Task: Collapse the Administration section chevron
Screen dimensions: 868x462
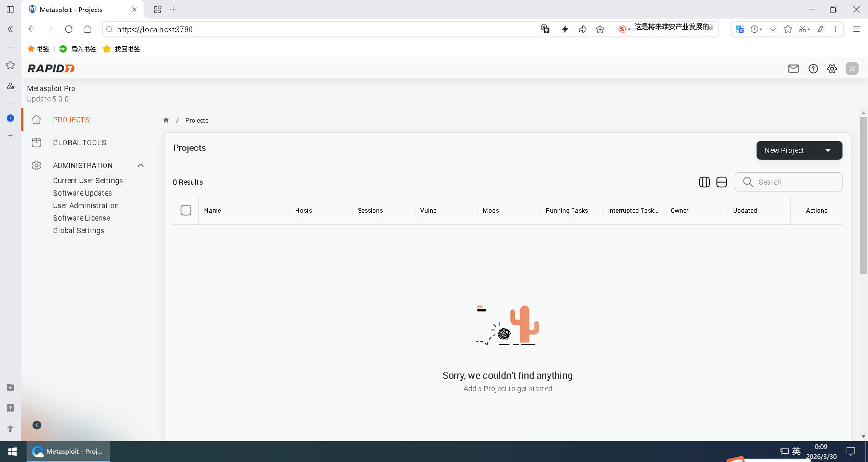Action: pos(141,165)
